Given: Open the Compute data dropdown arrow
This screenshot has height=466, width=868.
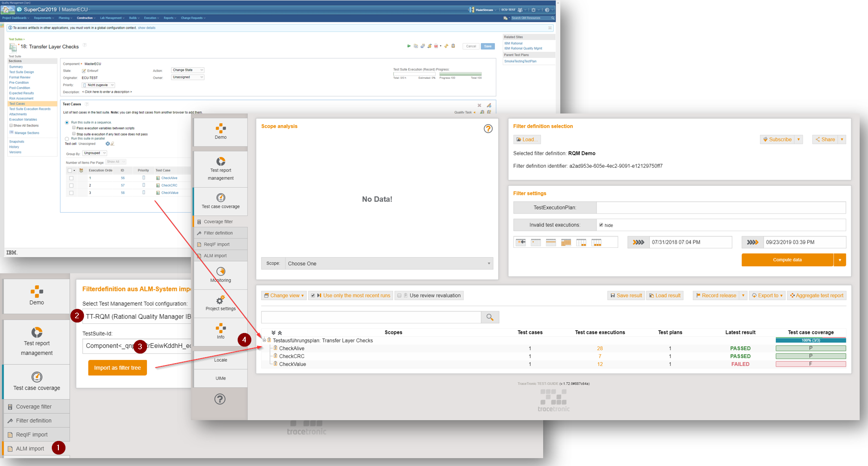Looking at the screenshot, I should [x=840, y=260].
